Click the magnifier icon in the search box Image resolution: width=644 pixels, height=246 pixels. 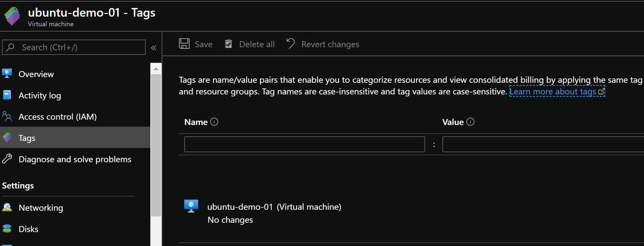tap(10, 47)
